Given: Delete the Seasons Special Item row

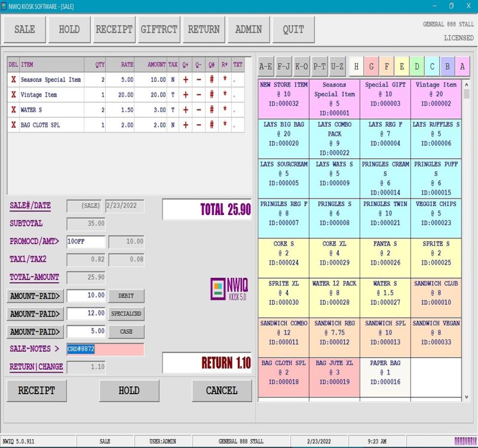Looking at the screenshot, I should 13,79.
